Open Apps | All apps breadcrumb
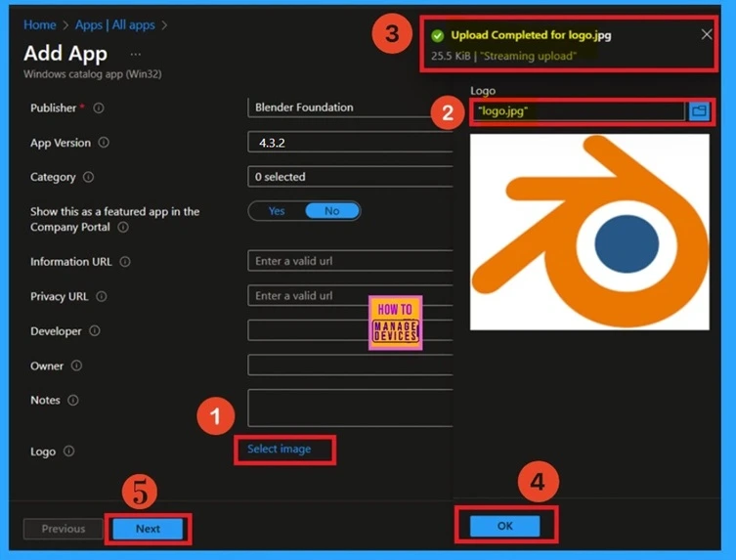The width and height of the screenshot is (736, 560). (x=115, y=24)
